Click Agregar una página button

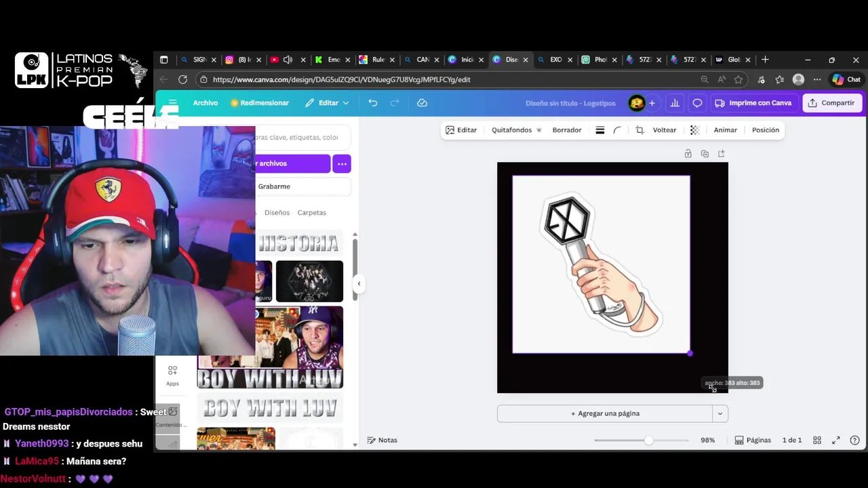pyautogui.click(x=605, y=413)
